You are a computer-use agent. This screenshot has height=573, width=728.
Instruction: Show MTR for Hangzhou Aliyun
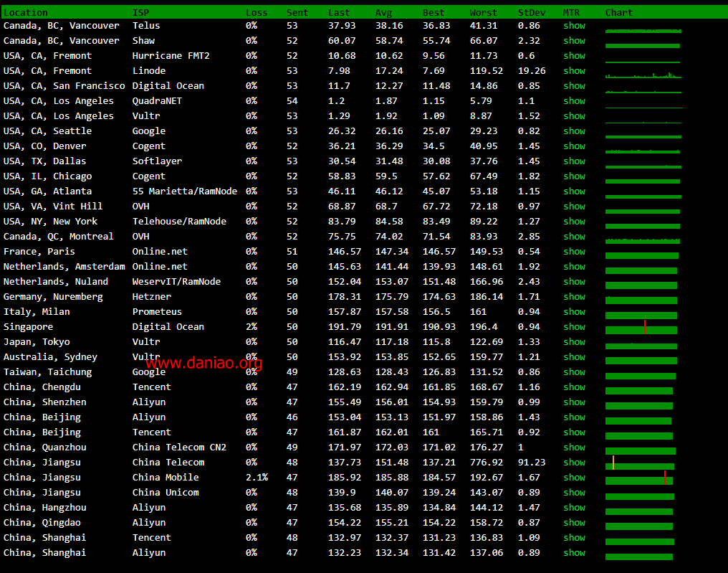[x=575, y=508]
